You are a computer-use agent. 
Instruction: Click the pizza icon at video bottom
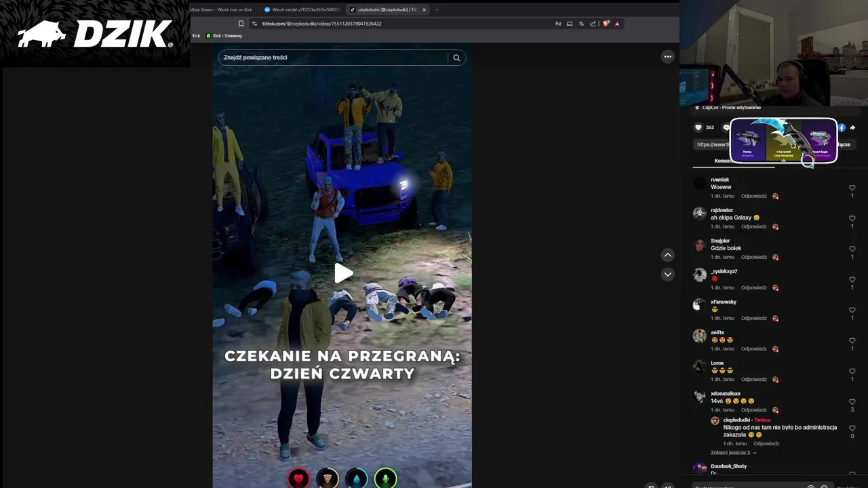point(328,479)
